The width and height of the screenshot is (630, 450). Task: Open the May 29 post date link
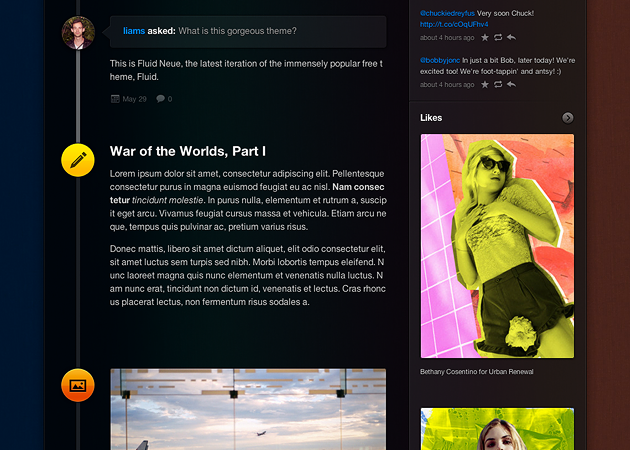pos(134,99)
